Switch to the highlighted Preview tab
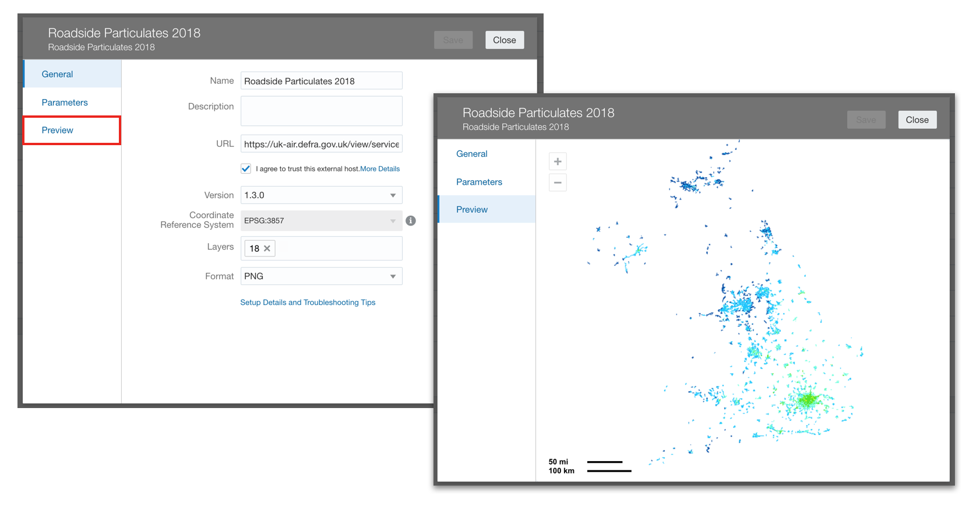980x506 pixels. [58, 131]
